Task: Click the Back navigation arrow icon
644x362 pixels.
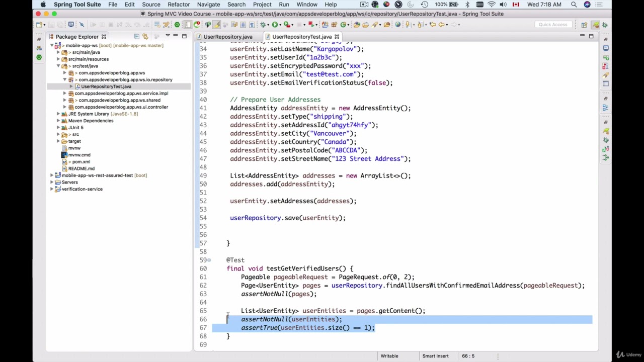Action: [x=441, y=24]
